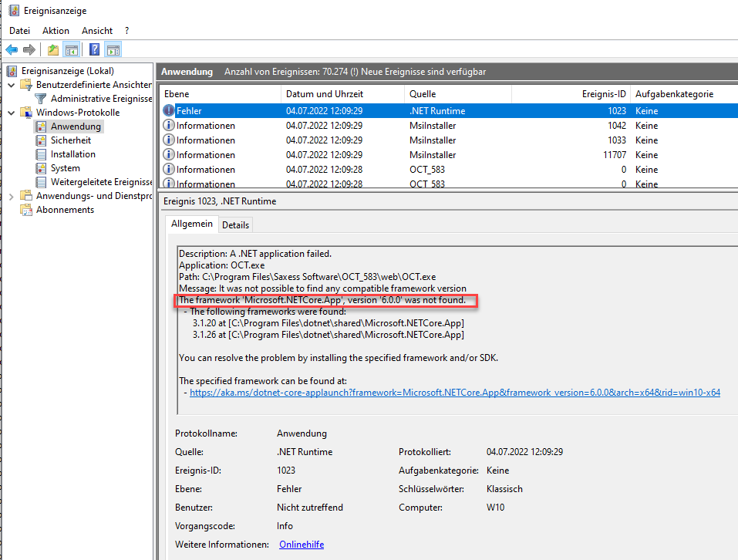Viewport: 738px width, 560px height.
Task: Toggle the console tree pane icon
Action: 71,50
